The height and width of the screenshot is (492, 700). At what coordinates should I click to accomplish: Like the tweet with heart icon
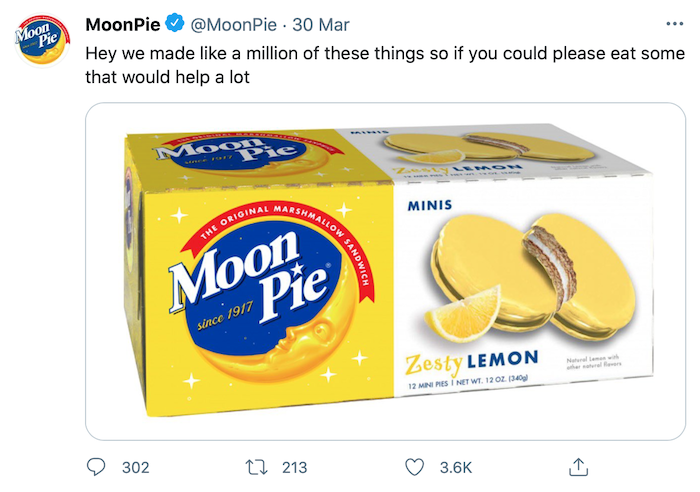pyautogui.click(x=414, y=467)
